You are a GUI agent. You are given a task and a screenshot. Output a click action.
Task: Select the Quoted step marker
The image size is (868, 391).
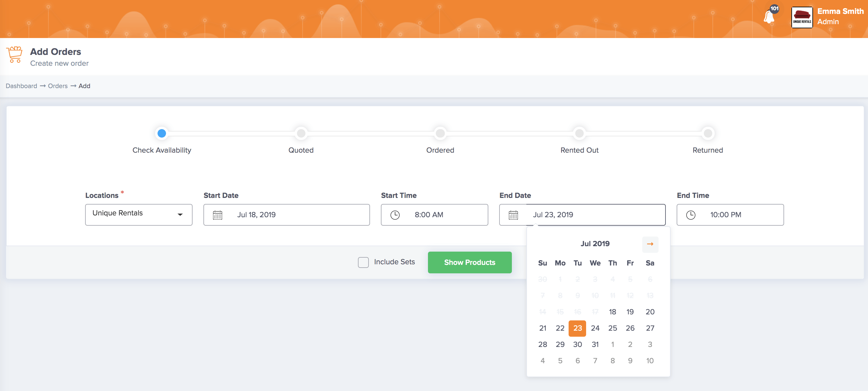[x=301, y=133]
